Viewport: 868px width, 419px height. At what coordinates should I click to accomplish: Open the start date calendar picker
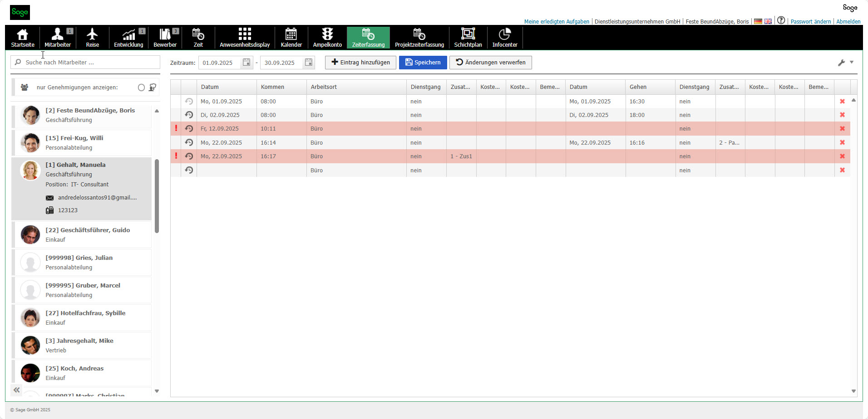coord(246,63)
